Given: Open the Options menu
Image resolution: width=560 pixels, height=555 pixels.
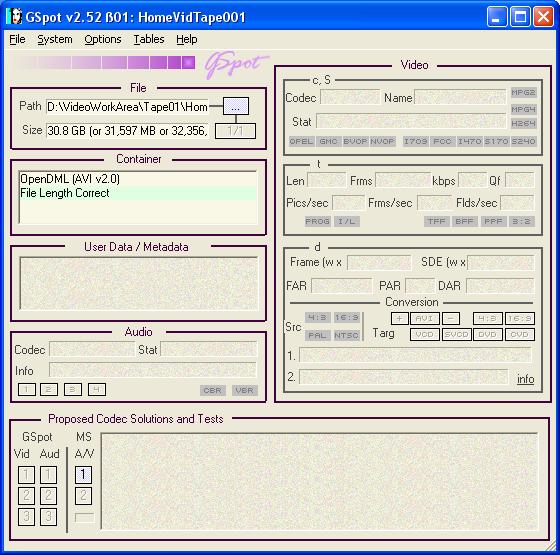Looking at the screenshot, I should click(103, 39).
